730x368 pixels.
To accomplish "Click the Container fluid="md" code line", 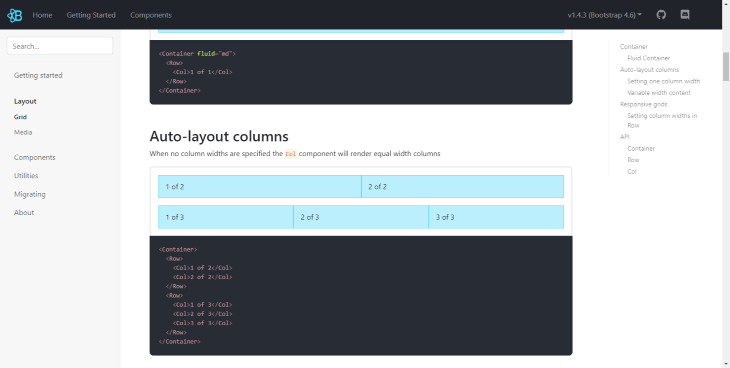I will tap(197, 54).
